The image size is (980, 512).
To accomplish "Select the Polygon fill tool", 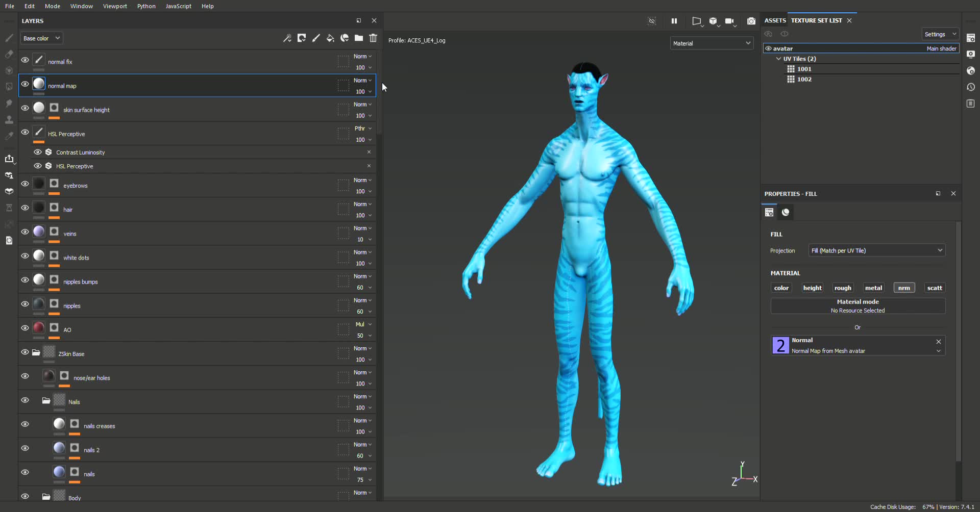I will [x=9, y=87].
